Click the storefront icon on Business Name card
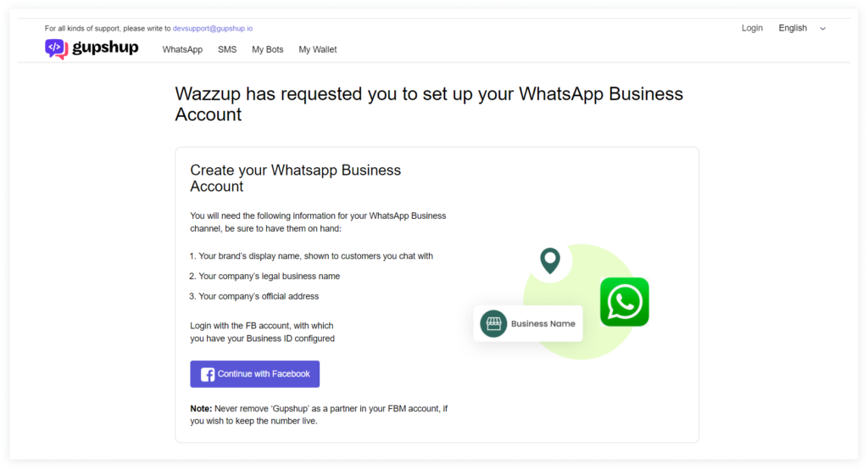The height and width of the screenshot is (470, 868). (493, 323)
